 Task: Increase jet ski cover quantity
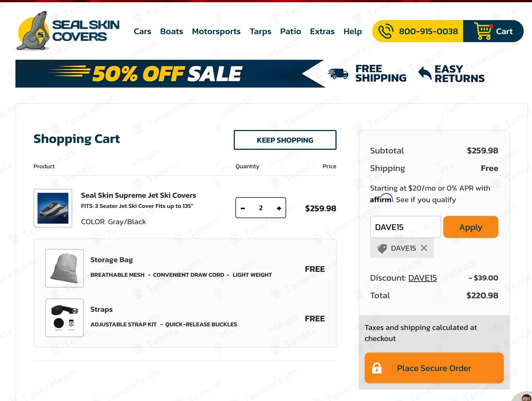(x=279, y=208)
